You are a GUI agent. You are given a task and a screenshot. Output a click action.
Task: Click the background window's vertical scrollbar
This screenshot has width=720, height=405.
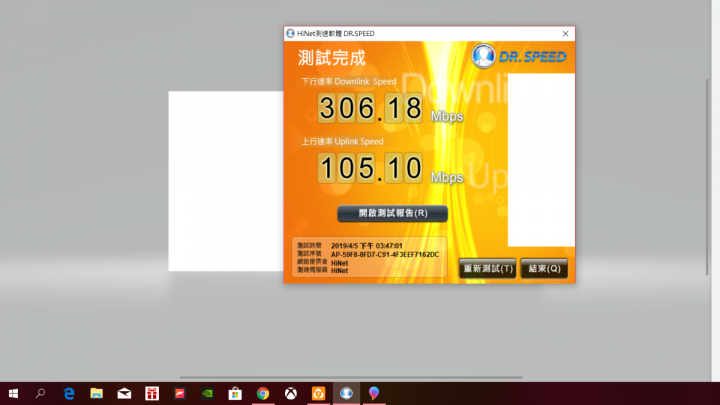tap(707, 177)
